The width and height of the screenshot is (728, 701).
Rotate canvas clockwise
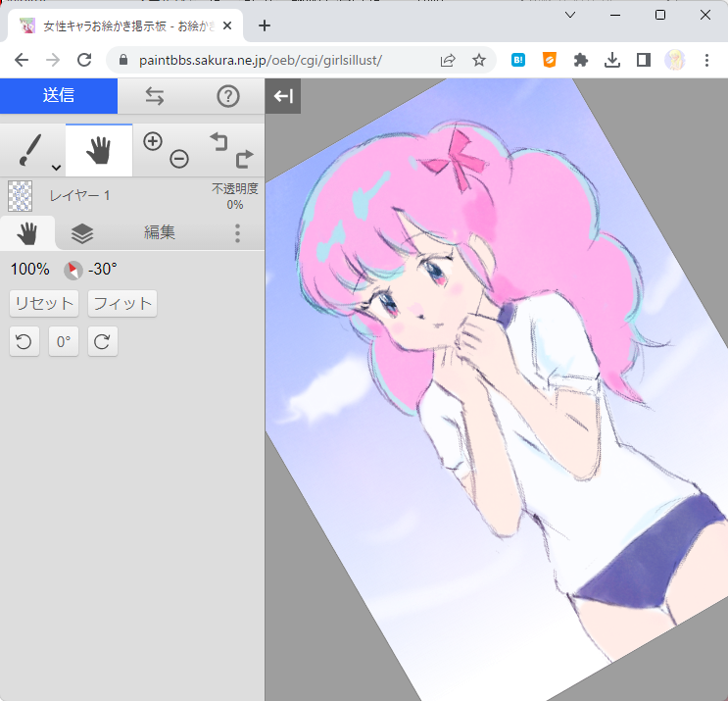[103, 341]
